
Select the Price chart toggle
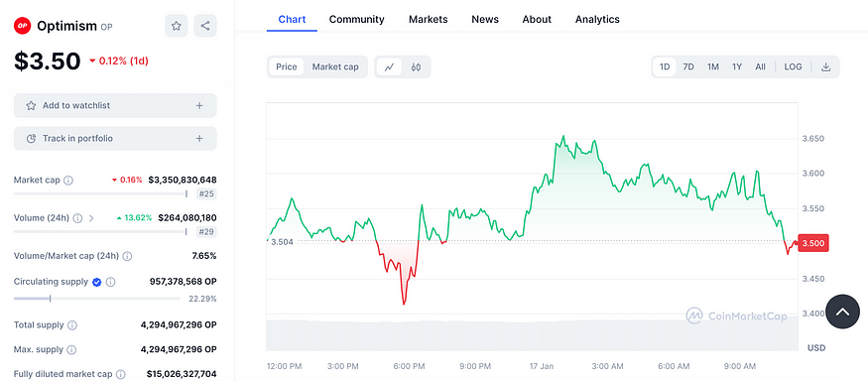[287, 67]
